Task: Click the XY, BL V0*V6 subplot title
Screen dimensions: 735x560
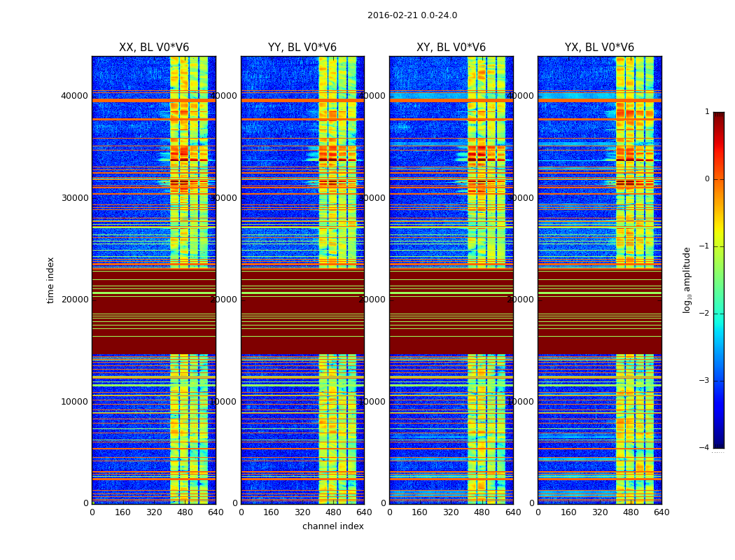Action: tap(451, 48)
